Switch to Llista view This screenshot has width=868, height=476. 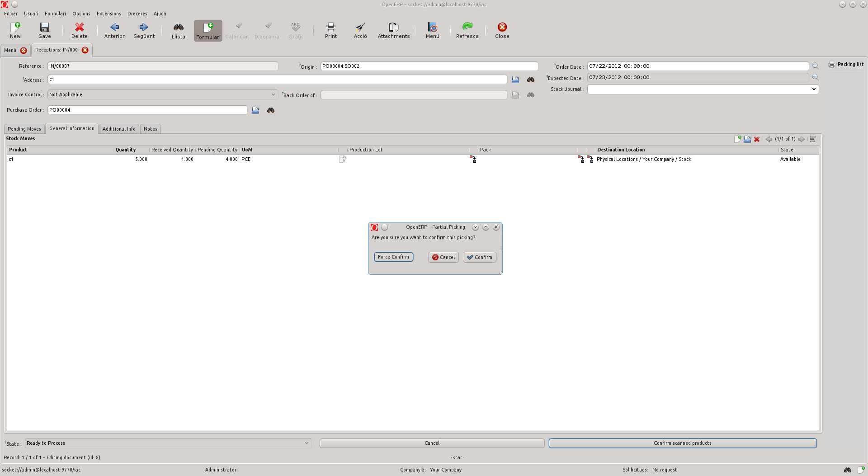[179, 30]
